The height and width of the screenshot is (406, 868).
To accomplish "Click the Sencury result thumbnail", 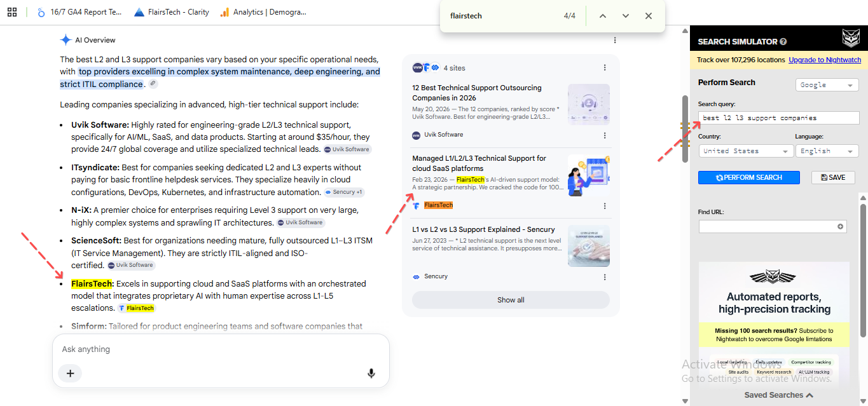I will coord(589,246).
